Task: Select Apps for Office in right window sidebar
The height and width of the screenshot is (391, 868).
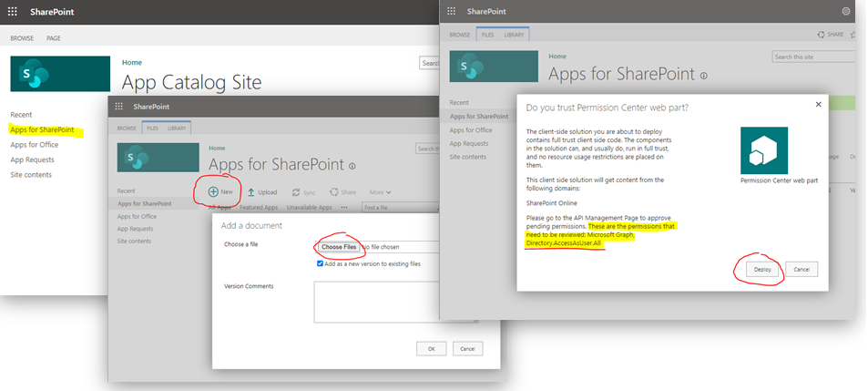Action: (471, 130)
